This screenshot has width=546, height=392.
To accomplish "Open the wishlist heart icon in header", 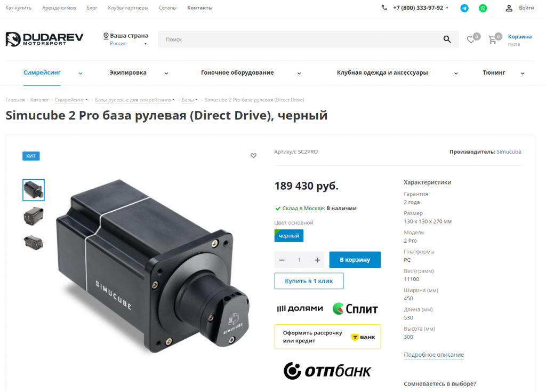I will click(x=471, y=39).
